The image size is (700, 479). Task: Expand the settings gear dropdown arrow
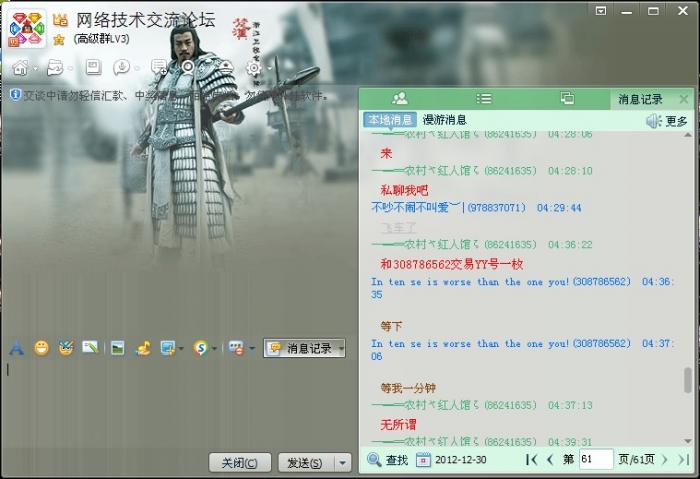pyautogui.click(x=269, y=69)
